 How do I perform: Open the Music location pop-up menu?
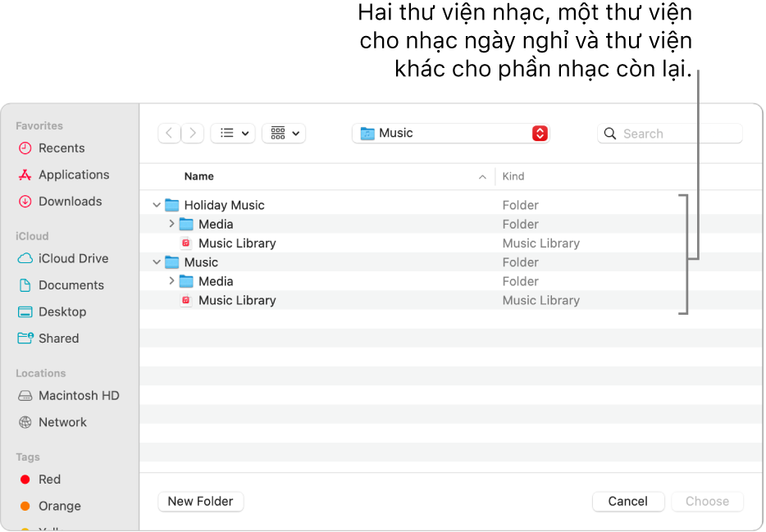(451, 134)
